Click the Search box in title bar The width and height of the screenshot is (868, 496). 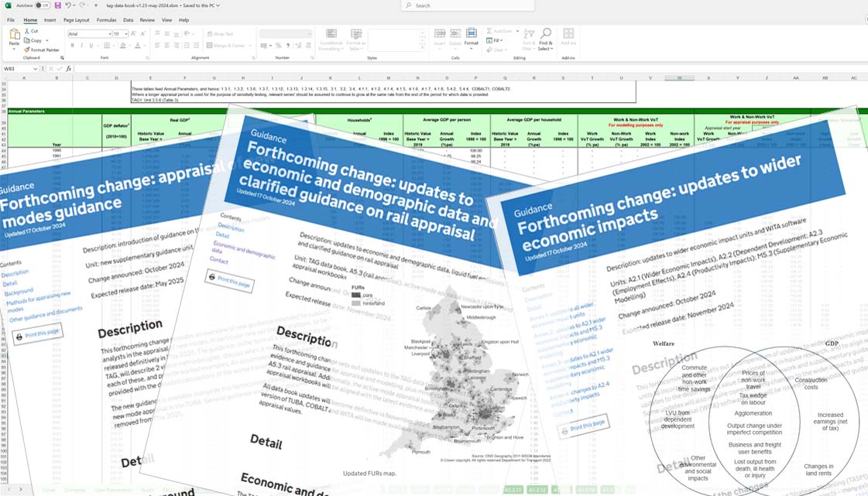(x=465, y=5)
